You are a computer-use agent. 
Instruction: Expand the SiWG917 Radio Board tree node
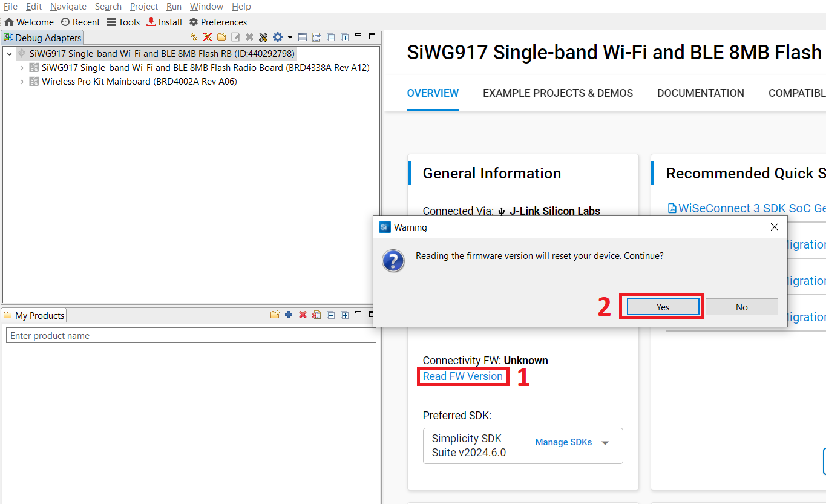[22, 68]
